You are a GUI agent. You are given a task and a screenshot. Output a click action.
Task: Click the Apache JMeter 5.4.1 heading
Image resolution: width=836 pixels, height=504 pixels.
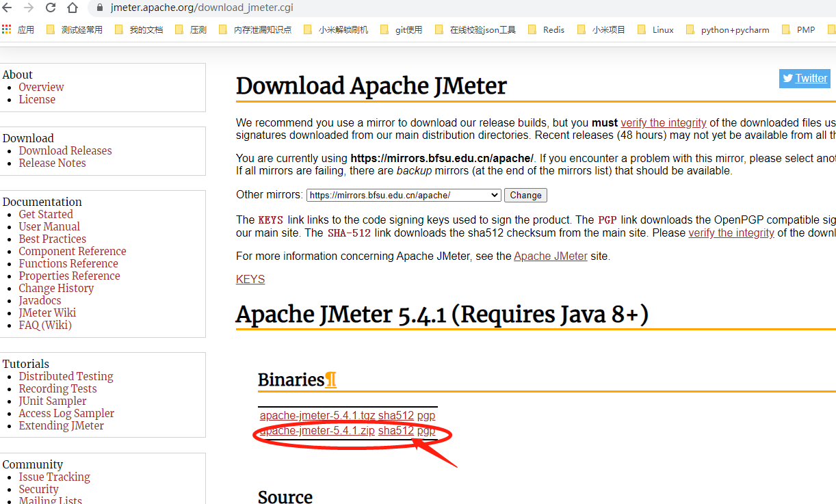pyautogui.click(x=442, y=315)
